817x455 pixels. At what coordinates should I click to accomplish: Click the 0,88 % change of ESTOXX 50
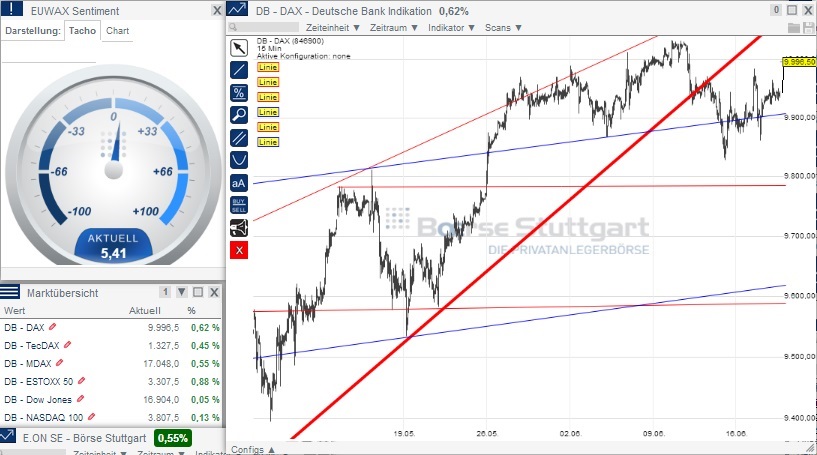(205, 382)
